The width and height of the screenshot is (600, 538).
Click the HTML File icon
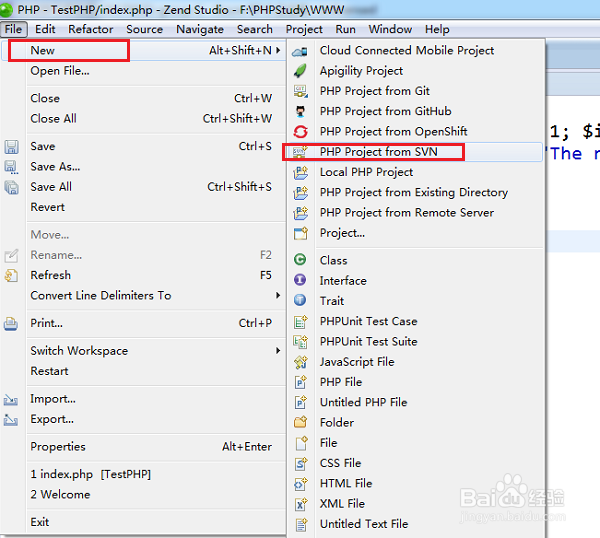click(x=300, y=483)
